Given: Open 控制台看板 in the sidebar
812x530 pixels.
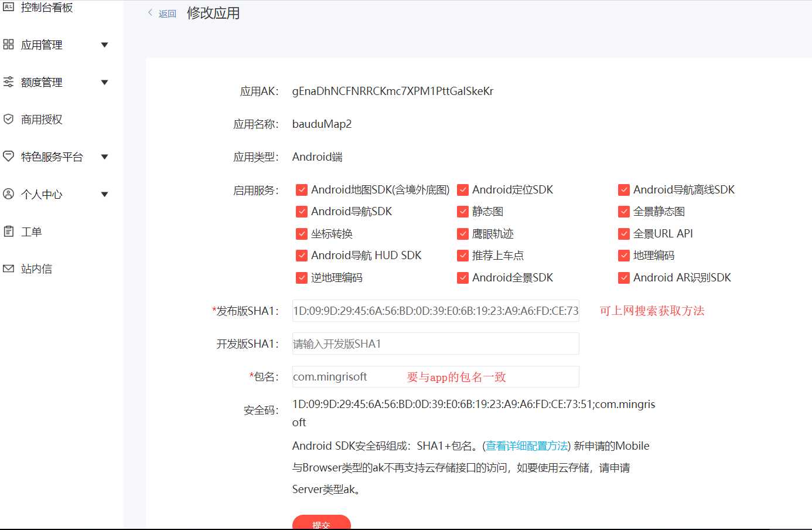Looking at the screenshot, I should click(47, 7).
